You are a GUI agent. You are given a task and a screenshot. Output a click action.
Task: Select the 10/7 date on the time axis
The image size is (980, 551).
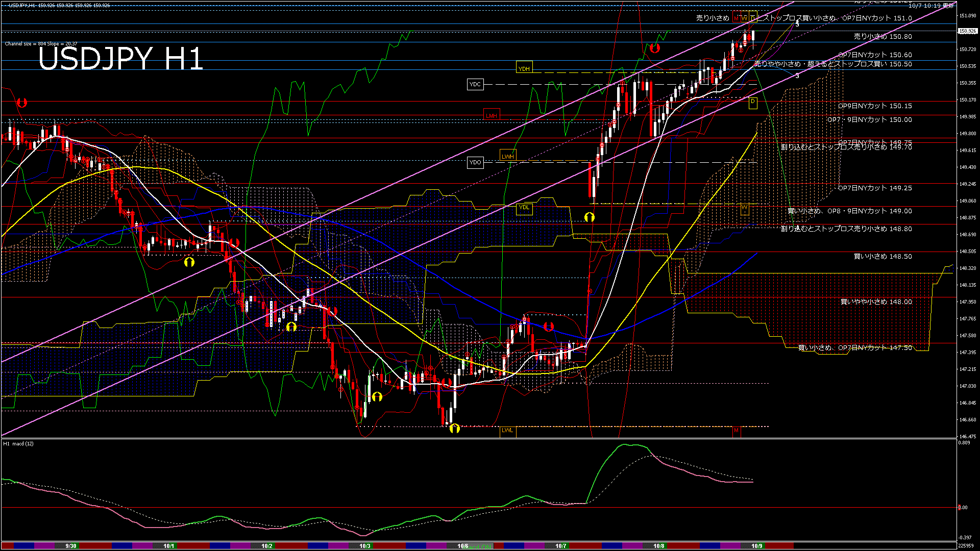(560, 546)
